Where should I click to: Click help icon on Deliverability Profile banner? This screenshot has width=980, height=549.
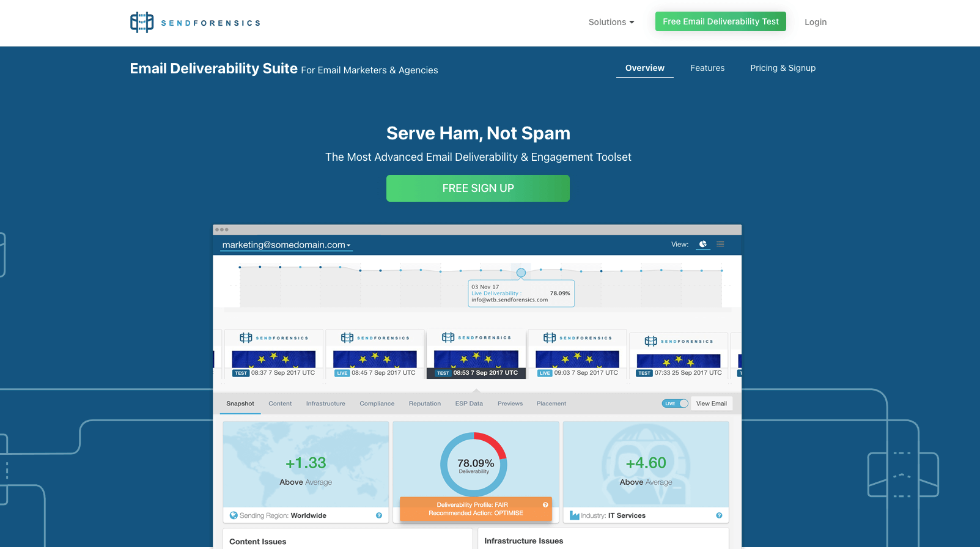(545, 505)
